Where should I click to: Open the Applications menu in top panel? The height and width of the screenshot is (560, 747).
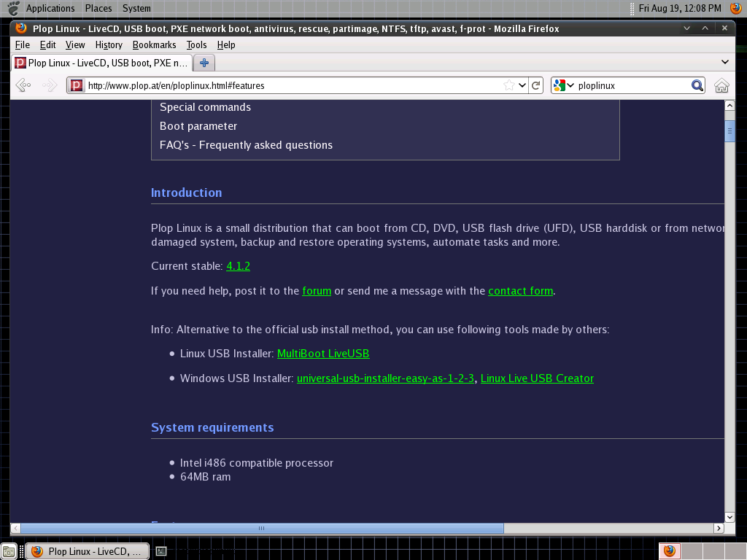[50, 8]
